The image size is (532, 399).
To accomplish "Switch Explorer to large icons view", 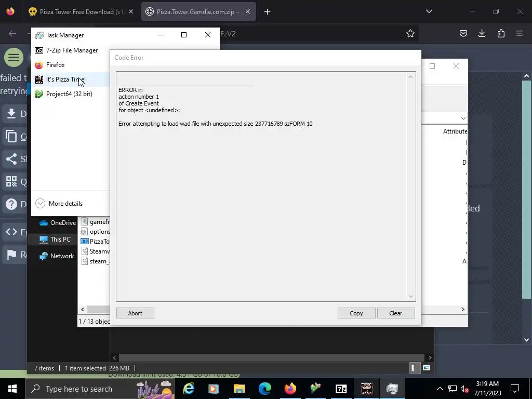I will click(427, 368).
